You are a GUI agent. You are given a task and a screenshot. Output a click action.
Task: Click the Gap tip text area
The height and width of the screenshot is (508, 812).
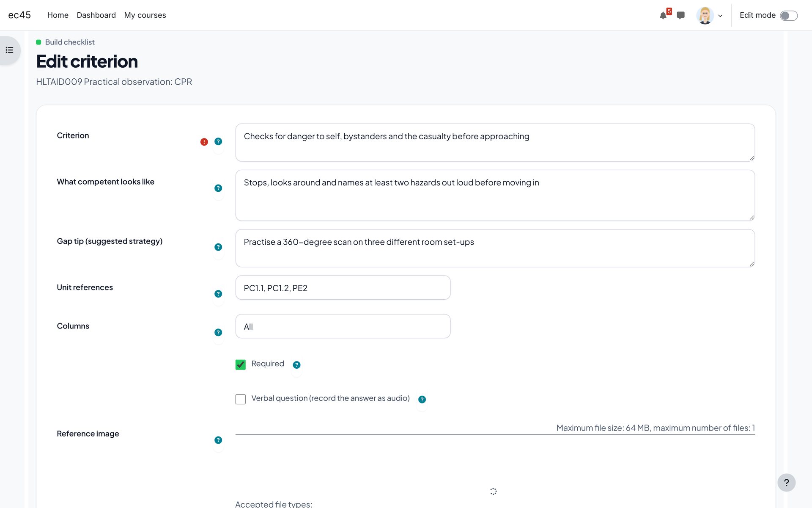point(495,248)
